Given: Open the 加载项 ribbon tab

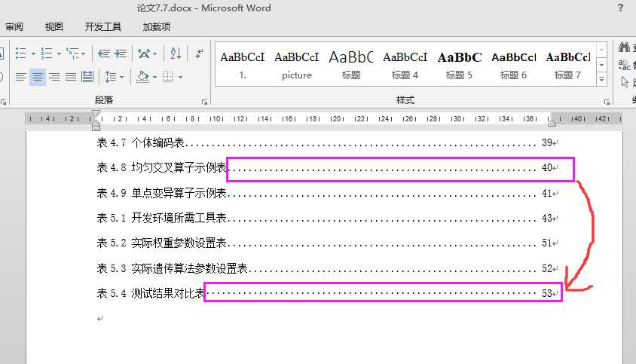Looking at the screenshot, I should [157, 27].
